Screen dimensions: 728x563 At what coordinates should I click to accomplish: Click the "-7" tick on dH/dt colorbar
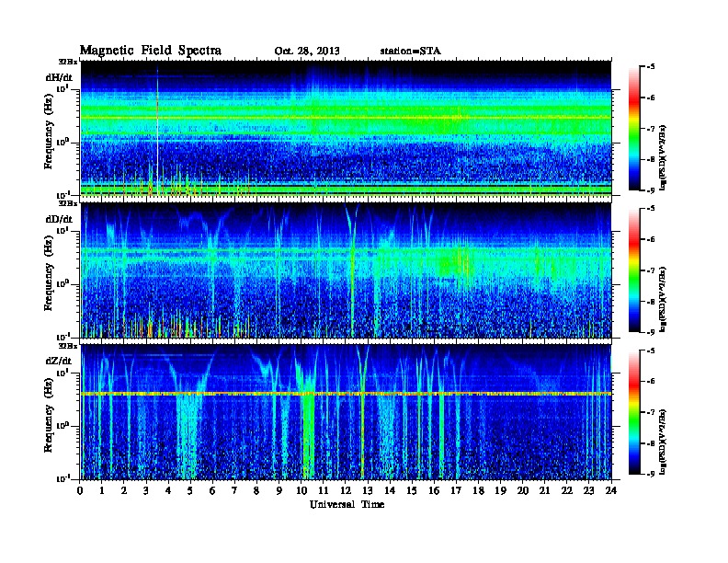[x=651, y=129]
